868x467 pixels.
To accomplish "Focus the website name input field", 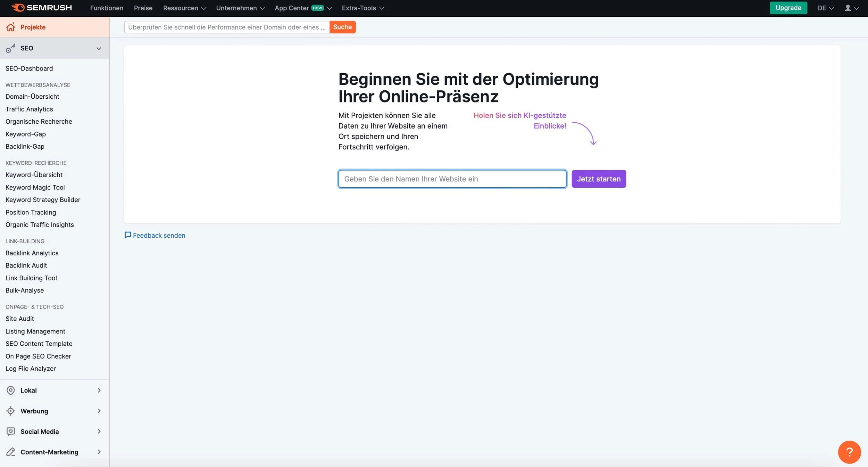I will tap(452, 179).
